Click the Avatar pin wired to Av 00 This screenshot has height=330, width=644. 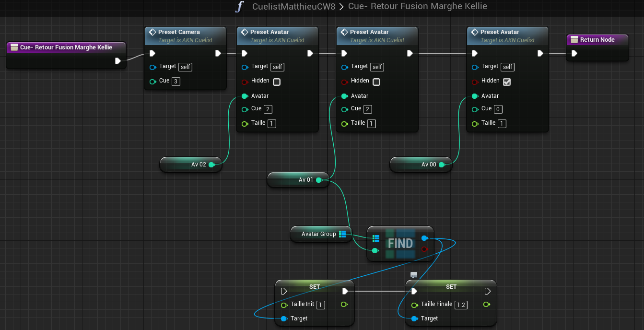[x=475, y=96]
